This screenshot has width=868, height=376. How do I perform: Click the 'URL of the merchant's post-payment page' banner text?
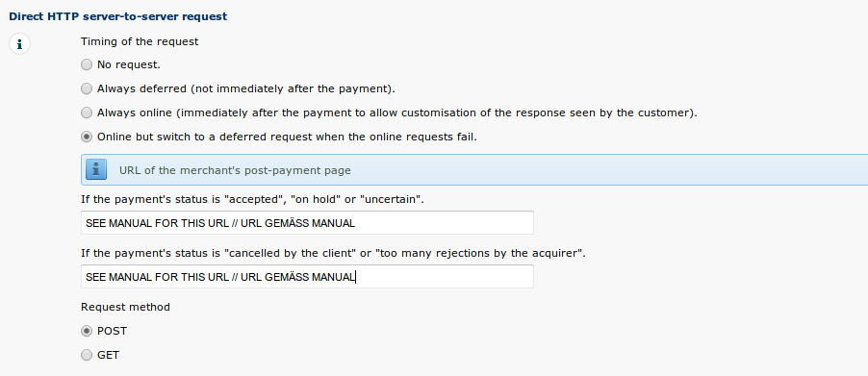coord(235,170)
